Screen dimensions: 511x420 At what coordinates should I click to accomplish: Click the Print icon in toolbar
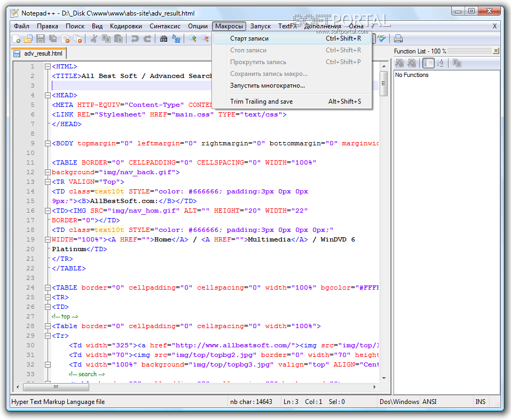pos(398,38)
